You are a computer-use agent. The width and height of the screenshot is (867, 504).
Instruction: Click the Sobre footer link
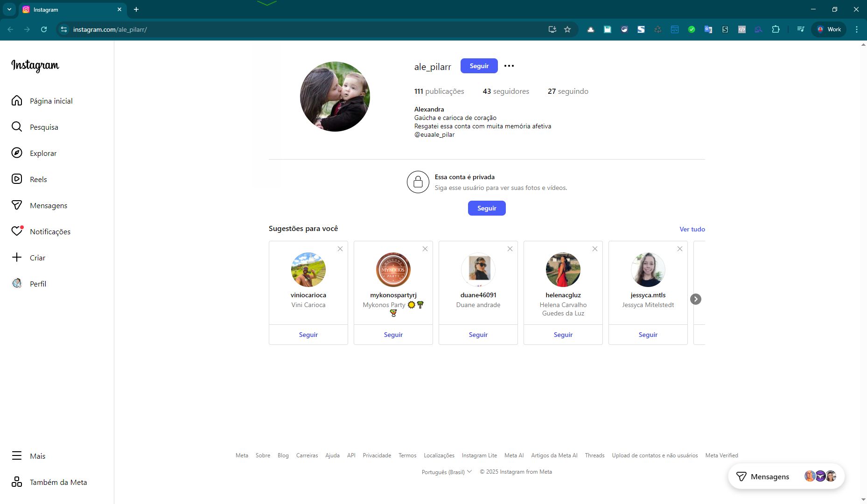point(263,455)
